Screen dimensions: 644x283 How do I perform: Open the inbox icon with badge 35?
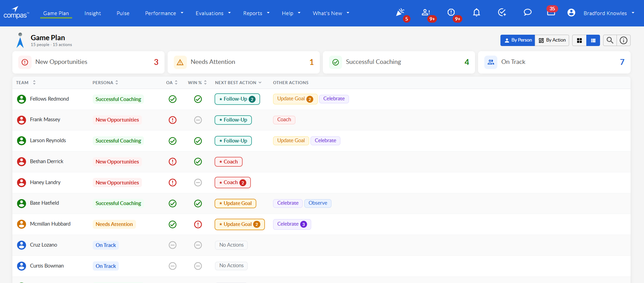coord(551,13)
